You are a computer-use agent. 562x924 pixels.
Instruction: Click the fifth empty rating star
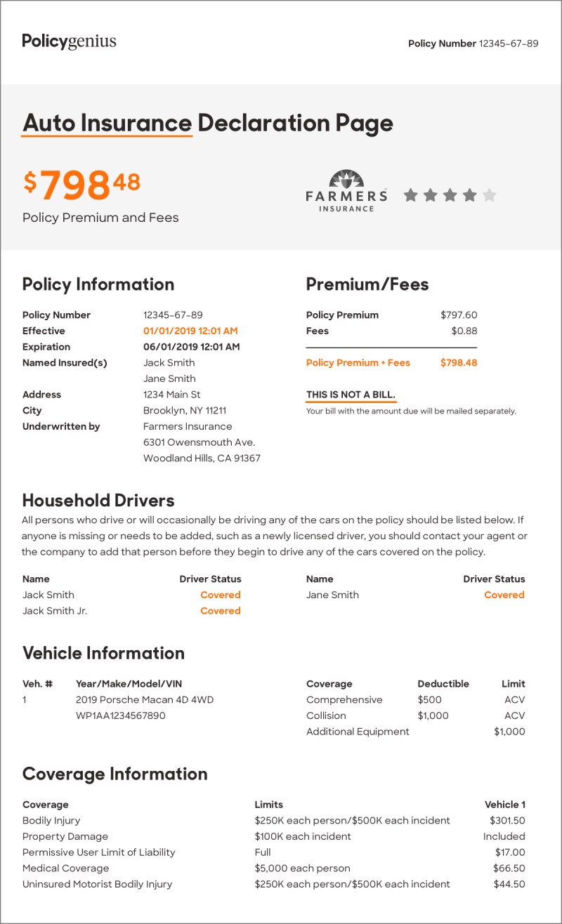pyautogui.click(x=490, y=195)
